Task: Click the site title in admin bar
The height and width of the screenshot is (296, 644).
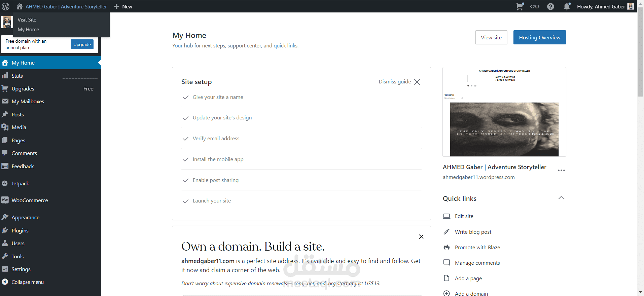Action: [x=66, y=6]
